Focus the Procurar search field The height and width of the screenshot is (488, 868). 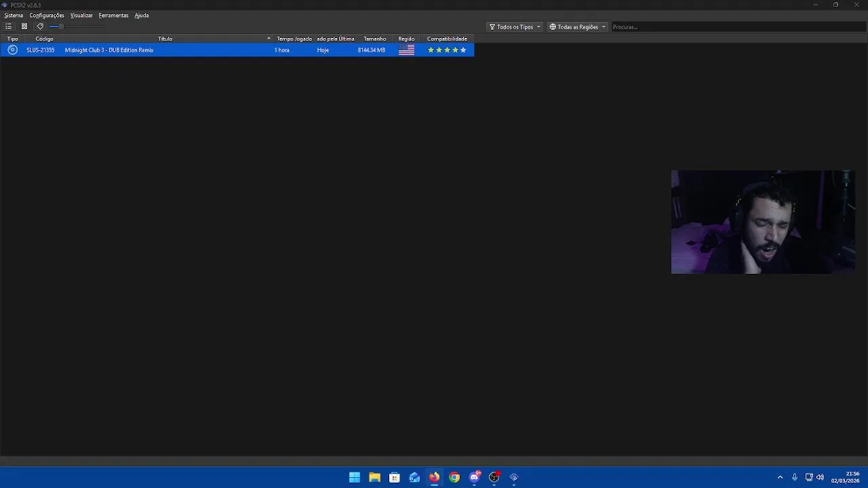pyautogui.click(x=738, y=27)
